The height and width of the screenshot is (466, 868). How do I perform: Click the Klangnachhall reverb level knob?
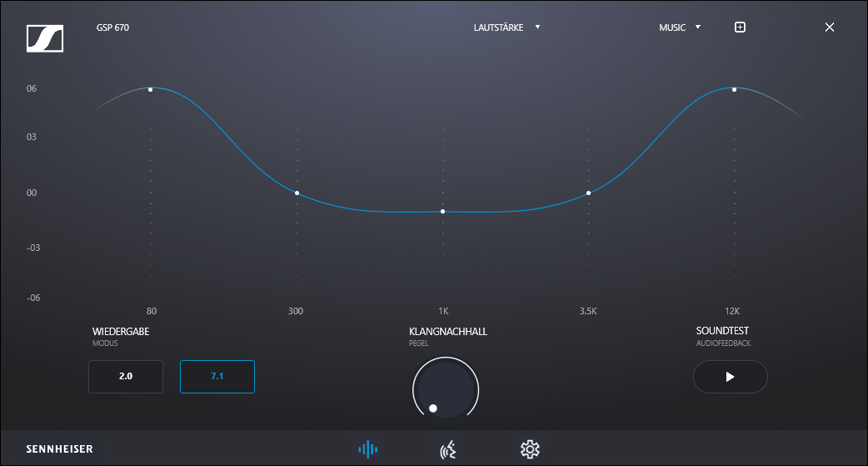pyautogui.click(x=446, y=390)
